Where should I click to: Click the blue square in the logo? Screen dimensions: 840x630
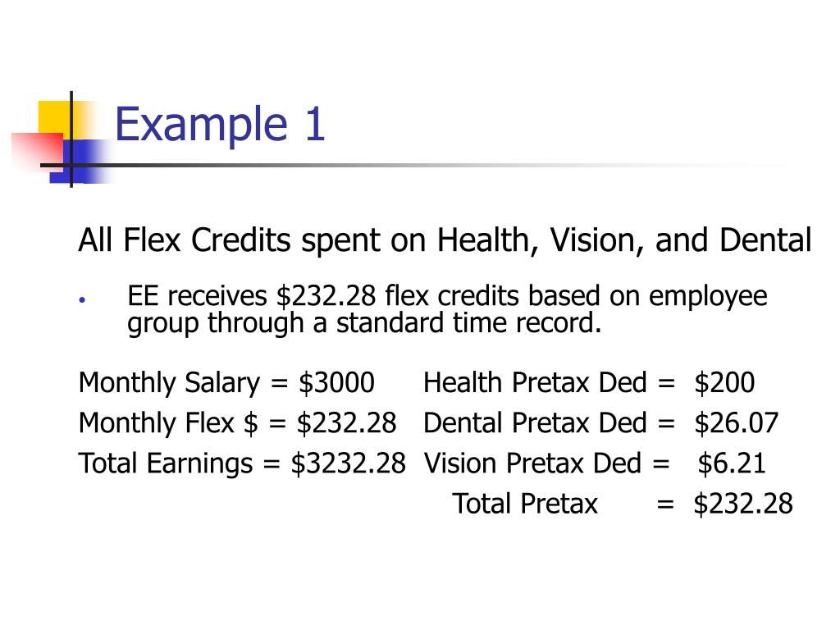coord(80,162)
